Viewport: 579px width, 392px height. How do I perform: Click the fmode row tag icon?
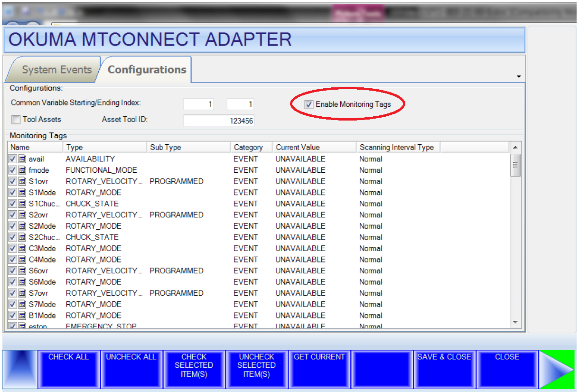pyautogui.click(x=22, y=170)
